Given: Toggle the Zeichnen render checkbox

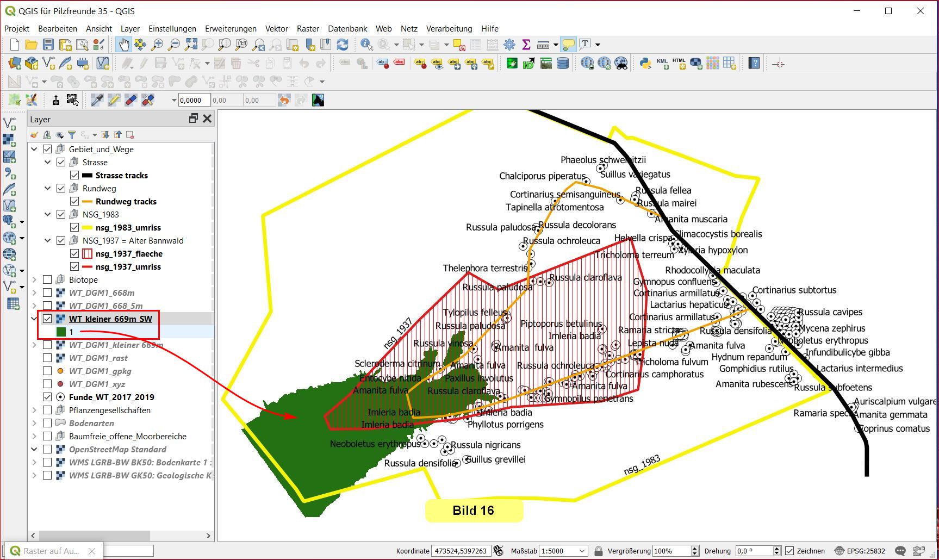Looking at the screenshot, I should click(790, 551).
